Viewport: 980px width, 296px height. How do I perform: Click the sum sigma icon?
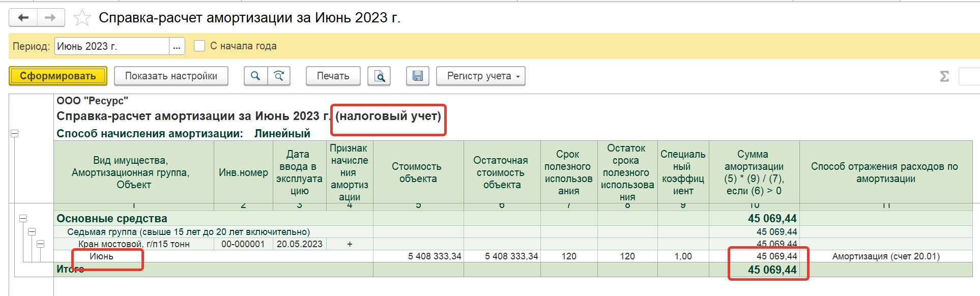click(944, 76)
